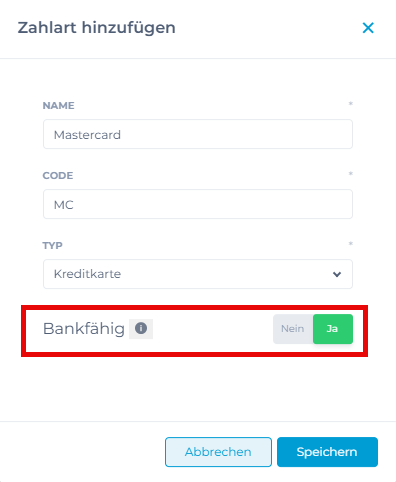
Task: Save the payment method with Speichern
Action: (327, 452)
